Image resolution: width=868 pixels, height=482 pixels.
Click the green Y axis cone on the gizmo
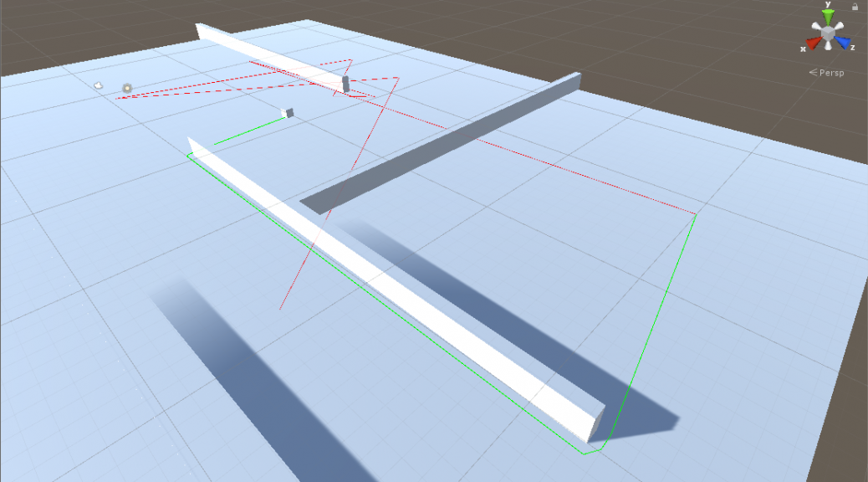pos(828,18)
